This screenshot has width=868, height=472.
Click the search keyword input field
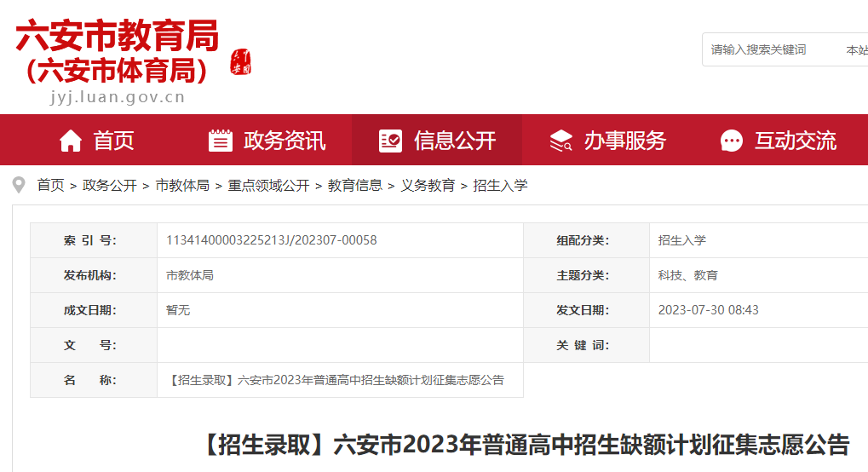[x=769, y=50]
